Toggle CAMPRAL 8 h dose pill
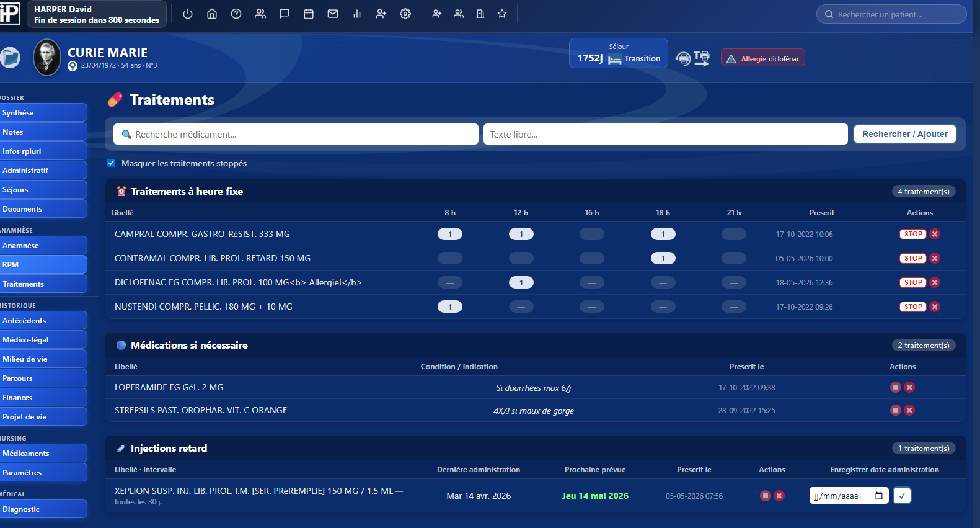 point(450,234)
